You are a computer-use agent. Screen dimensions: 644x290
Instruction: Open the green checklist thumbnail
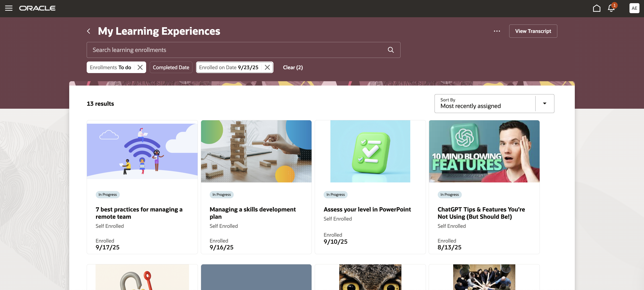(370, 151)
